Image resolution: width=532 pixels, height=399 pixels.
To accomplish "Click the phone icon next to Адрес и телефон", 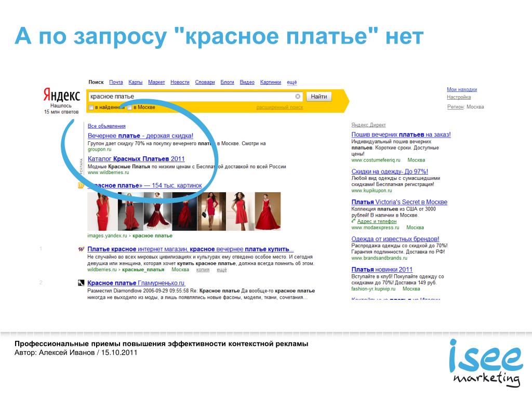I will pyautogui.click(x=353, y=221).
